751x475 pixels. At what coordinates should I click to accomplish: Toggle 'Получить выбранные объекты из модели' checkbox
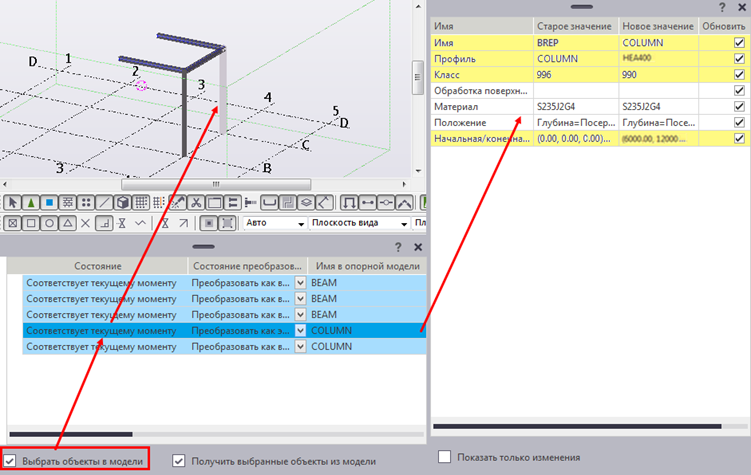click(x=179, y=461)
